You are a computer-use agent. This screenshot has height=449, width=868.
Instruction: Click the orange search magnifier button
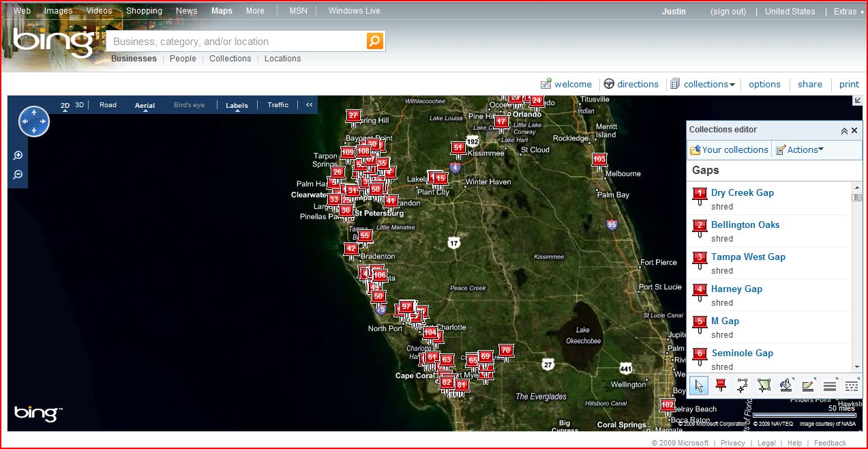(x=374, y=41)
